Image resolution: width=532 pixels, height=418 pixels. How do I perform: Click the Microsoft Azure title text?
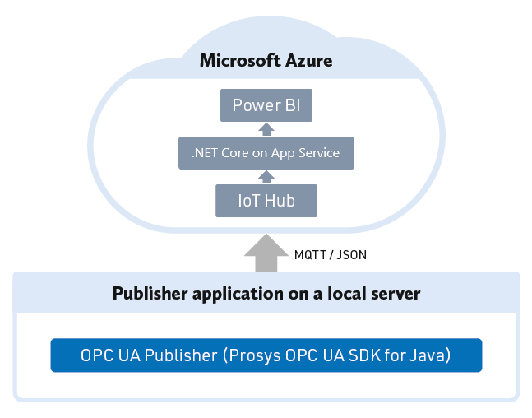click(x=266, y=61)
